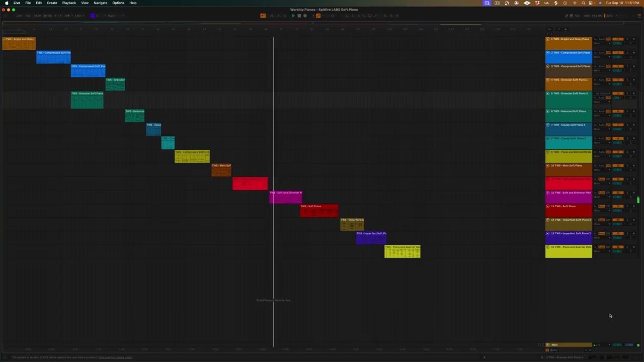Unfold track 4 TWS - Granular Soft Piano 1
The width and height of the screenshot is (644, 362).
[x=548, y=80]
